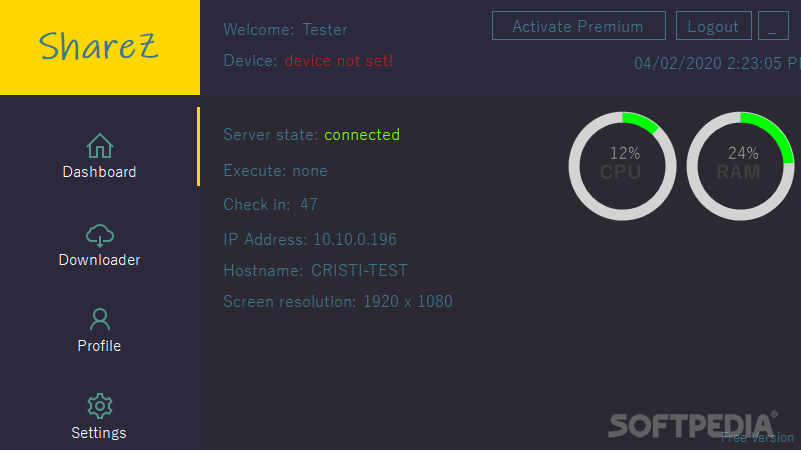Click the 24% RAM usage gauge
Screen dimensions: 801x453
[x=740, y=166]
